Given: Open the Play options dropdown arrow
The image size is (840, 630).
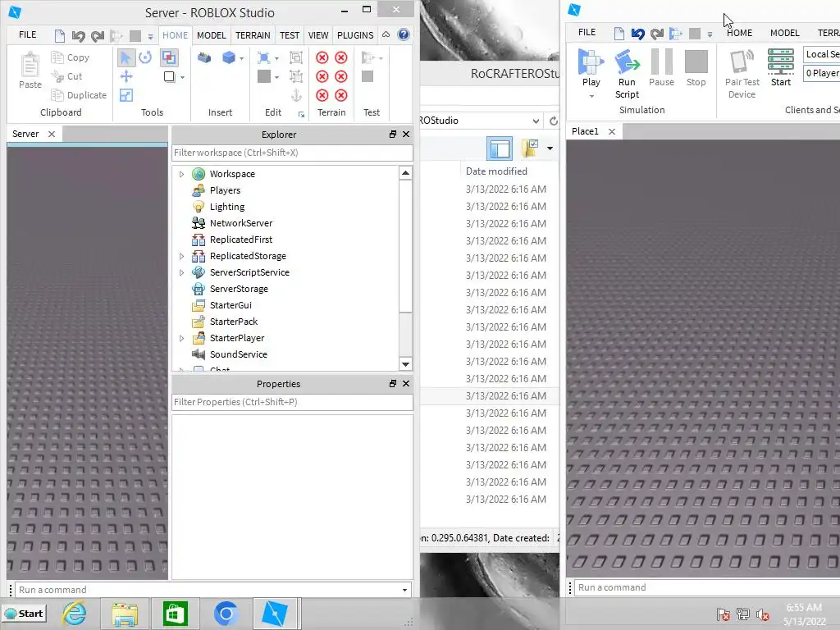Looking at the screenshot, I should click(x=591, y=96).
